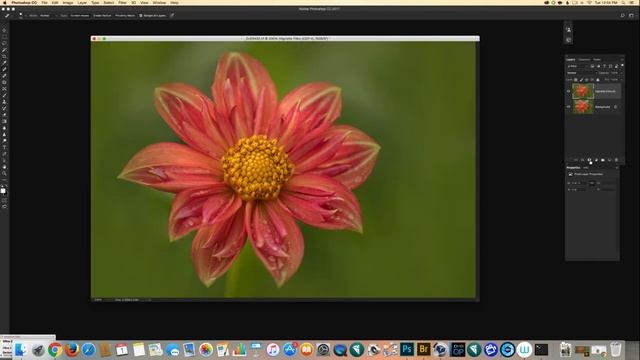The image size is (640, 360).
Task: Change screen mode at toolbar bottom
Action: point(4,207)
